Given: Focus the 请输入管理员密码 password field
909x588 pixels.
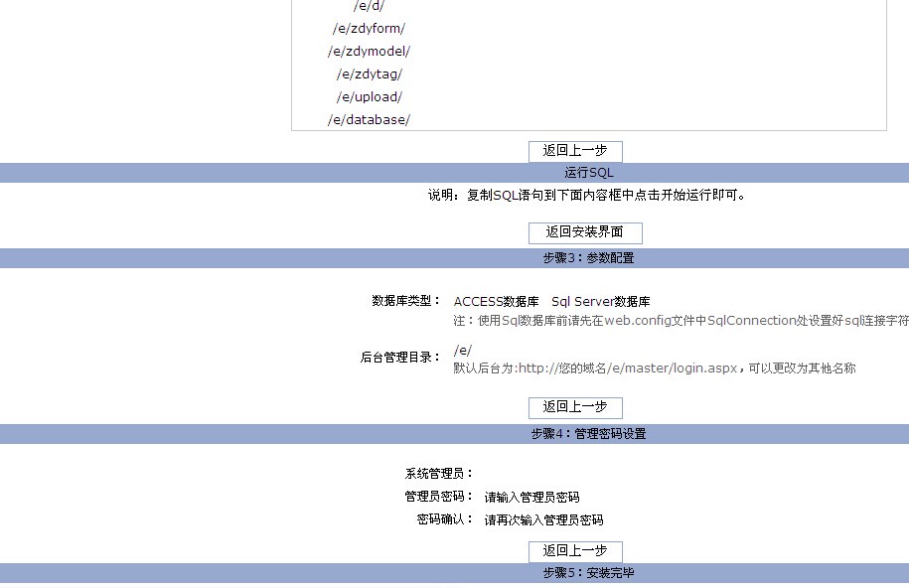Looking at the screenshot, I should 531,498.
